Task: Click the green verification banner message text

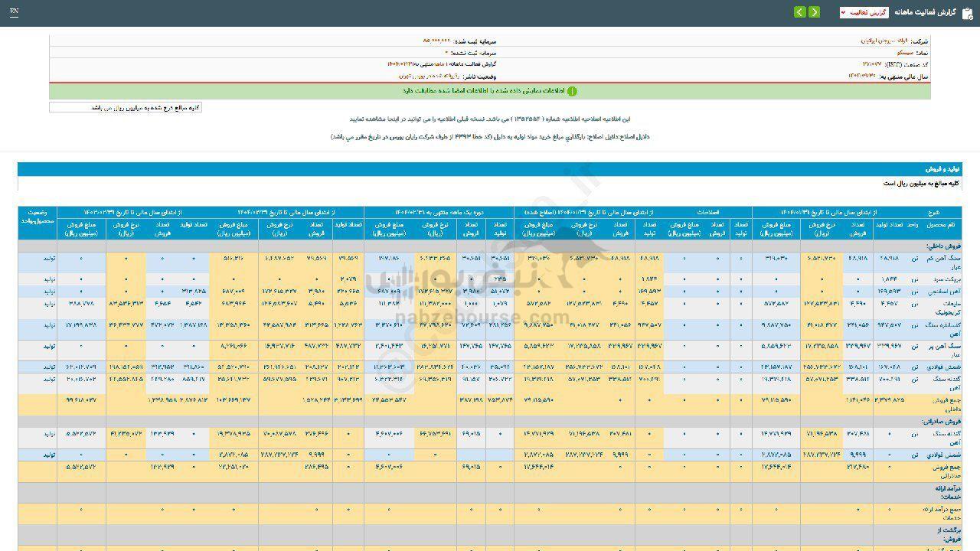Action: 483,91
